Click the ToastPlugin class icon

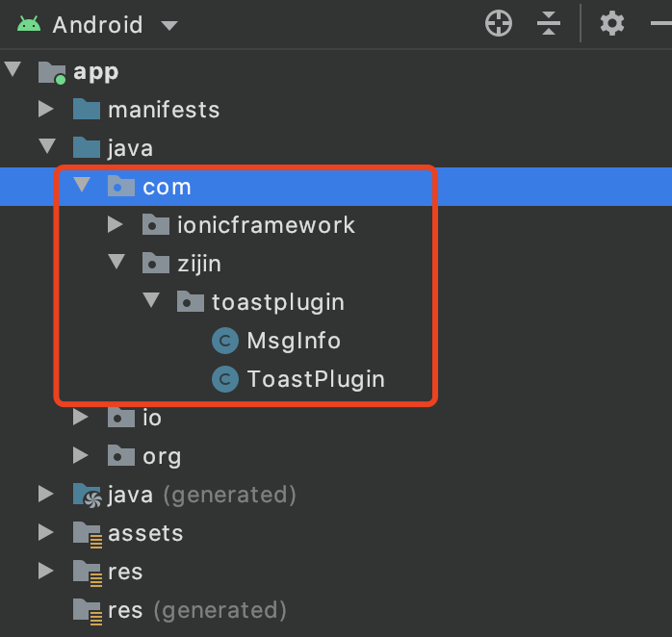(224, 379)
